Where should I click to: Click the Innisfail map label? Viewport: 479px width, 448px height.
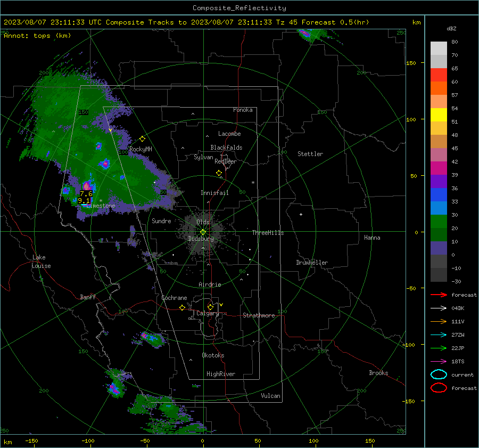tap(214, 193)
